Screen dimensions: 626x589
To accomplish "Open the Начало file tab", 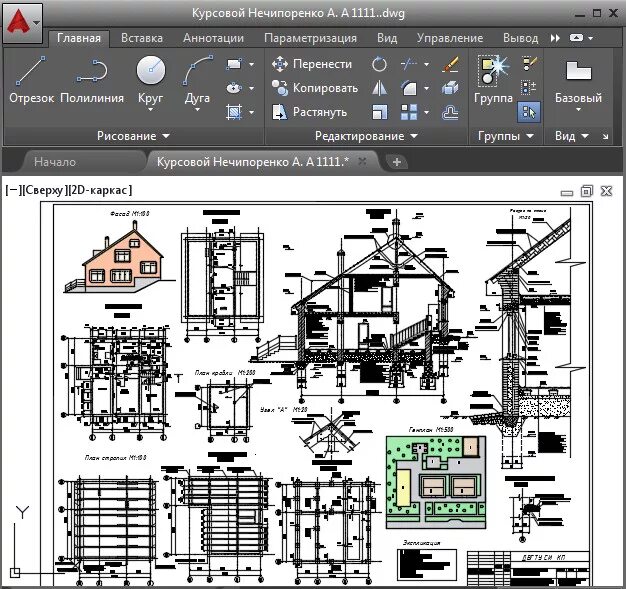I will click(x=55, y=162).
